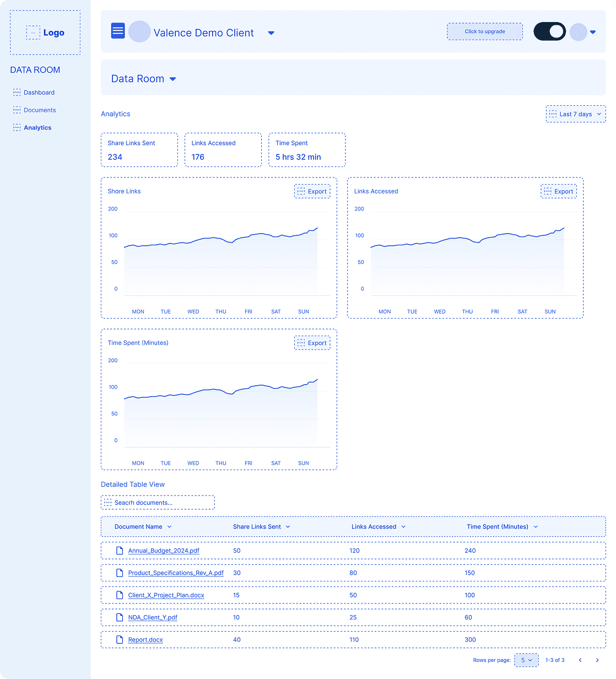The width and height of the screenshot is (616, 679).
Task: Click the file icon beside Report.docx
Action: click(119, 639)
